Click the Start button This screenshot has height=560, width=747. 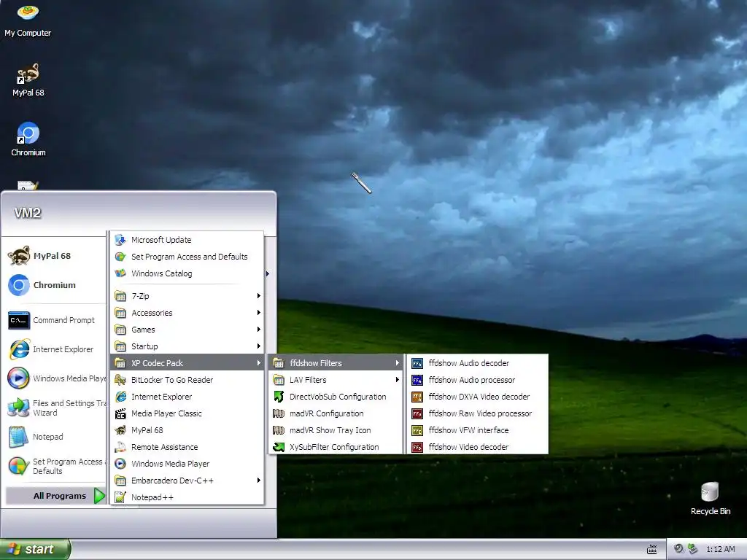click(x=35, y=549)
